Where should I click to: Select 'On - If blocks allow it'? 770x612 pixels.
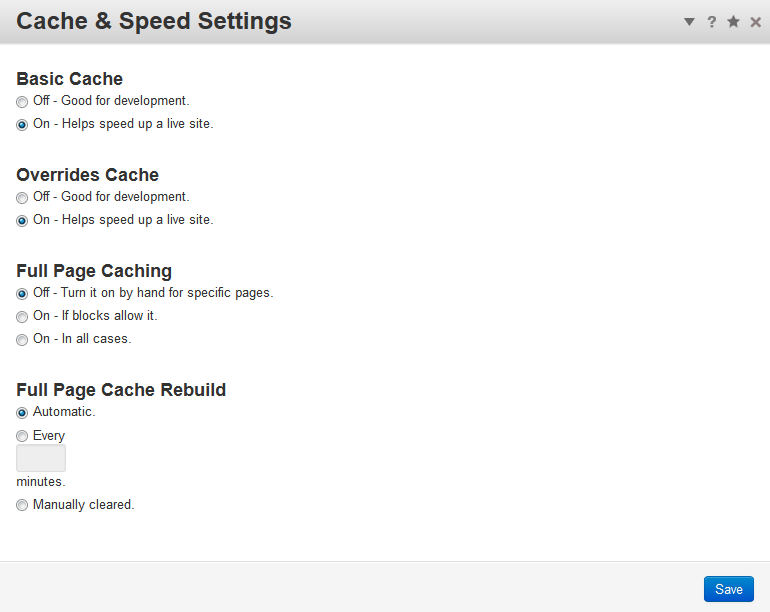tap(22, 317)
